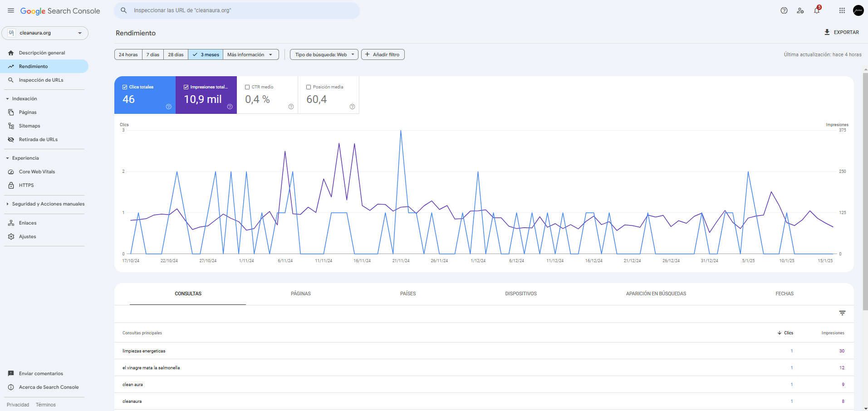The image size is (868, 411).
Task: Click the Sitemaps sidebar icon
Action: tap(11, 126)
